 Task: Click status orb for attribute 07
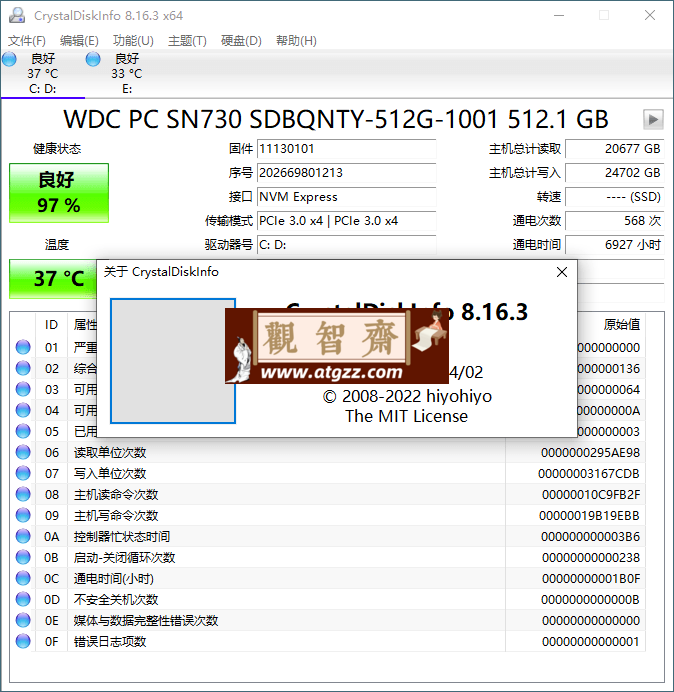tap(23, 474)
